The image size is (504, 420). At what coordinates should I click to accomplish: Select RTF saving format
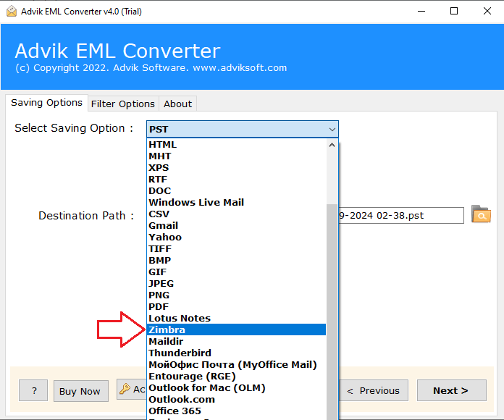pyautogui.click(x=237, y=180)
